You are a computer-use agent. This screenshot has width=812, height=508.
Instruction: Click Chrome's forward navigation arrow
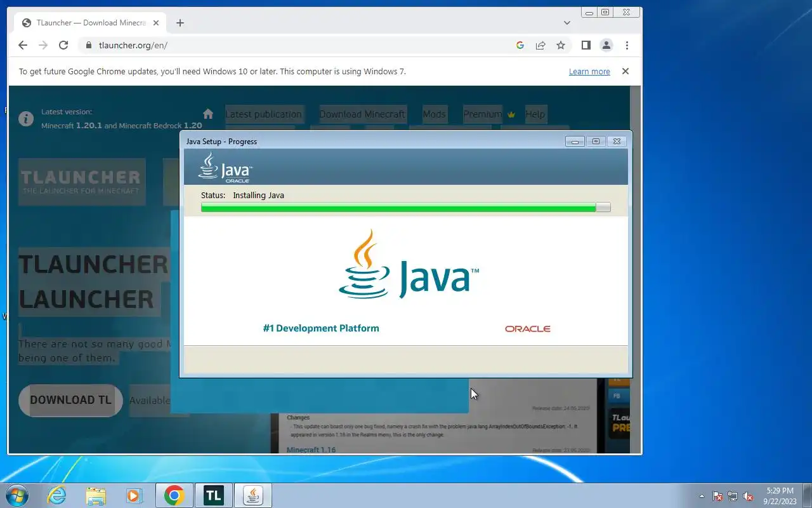click(43, 45)
